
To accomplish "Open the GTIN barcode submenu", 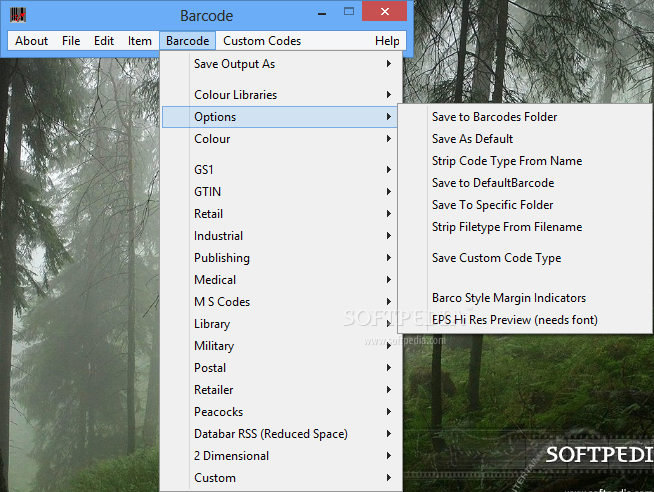I will [x=279, y=192].
